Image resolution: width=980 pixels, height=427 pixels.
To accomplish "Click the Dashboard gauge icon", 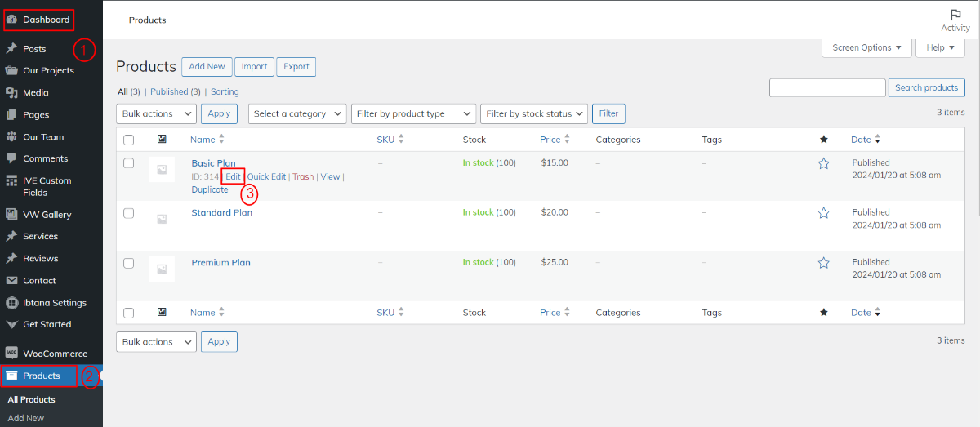I will click(11, 20).
